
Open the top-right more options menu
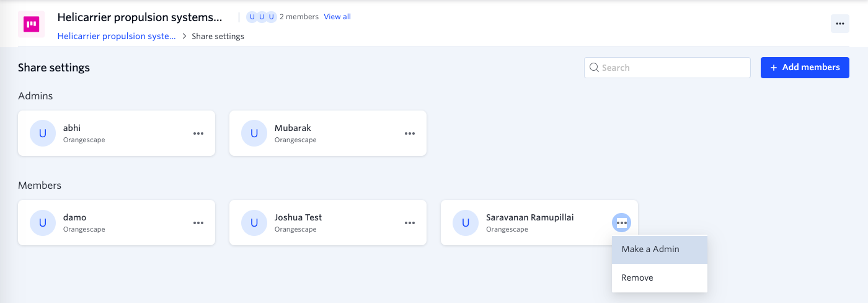click(839, 24)
